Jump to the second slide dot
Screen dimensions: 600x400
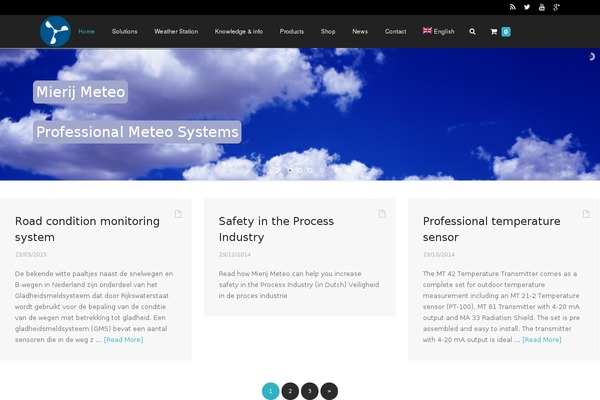300,170
